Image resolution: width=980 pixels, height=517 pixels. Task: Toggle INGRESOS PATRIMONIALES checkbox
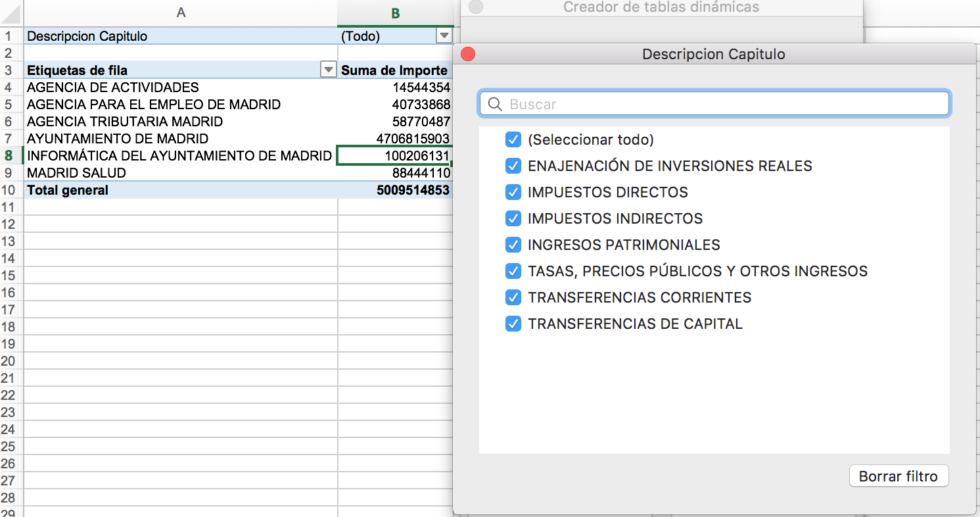(x=513, y=245)
